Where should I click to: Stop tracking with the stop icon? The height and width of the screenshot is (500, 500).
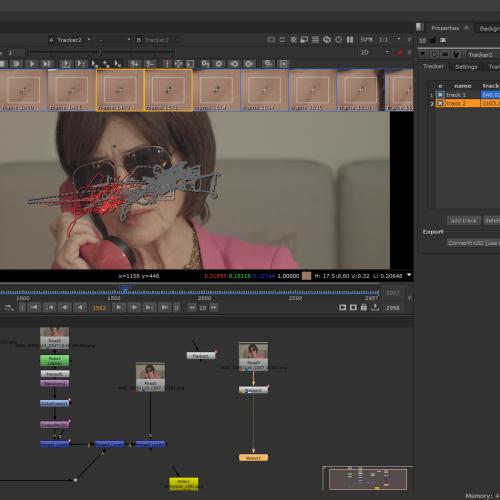point(2,64)
